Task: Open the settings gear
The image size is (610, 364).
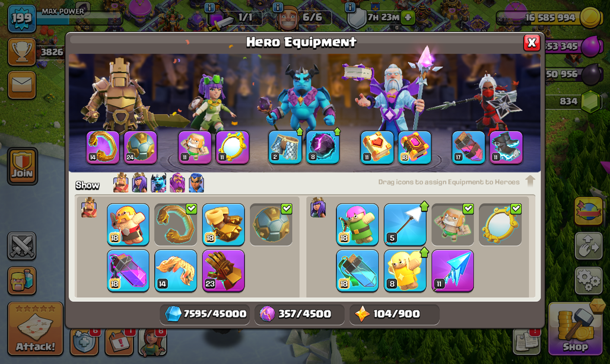Action: click(x=588, y=280)
